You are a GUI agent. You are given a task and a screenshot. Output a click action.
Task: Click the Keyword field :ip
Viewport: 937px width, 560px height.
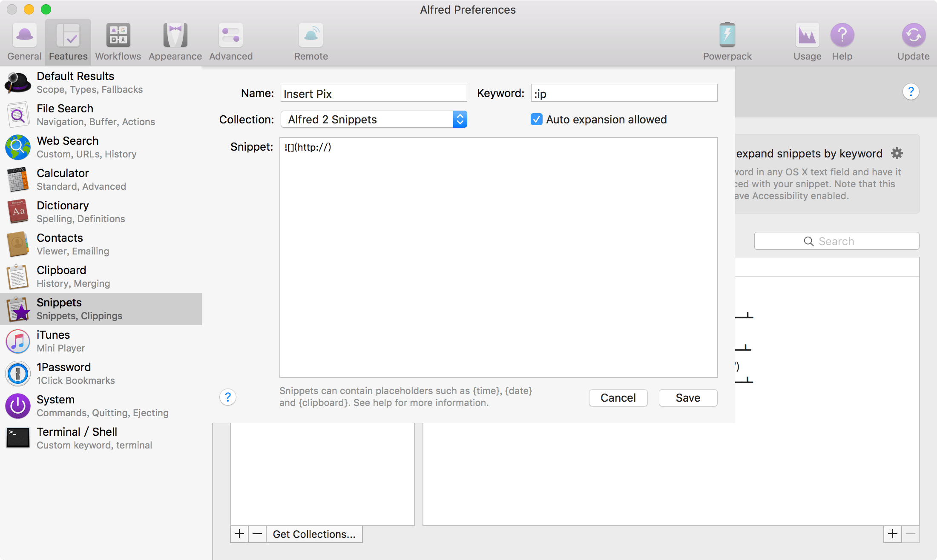(x=624, y=93)
